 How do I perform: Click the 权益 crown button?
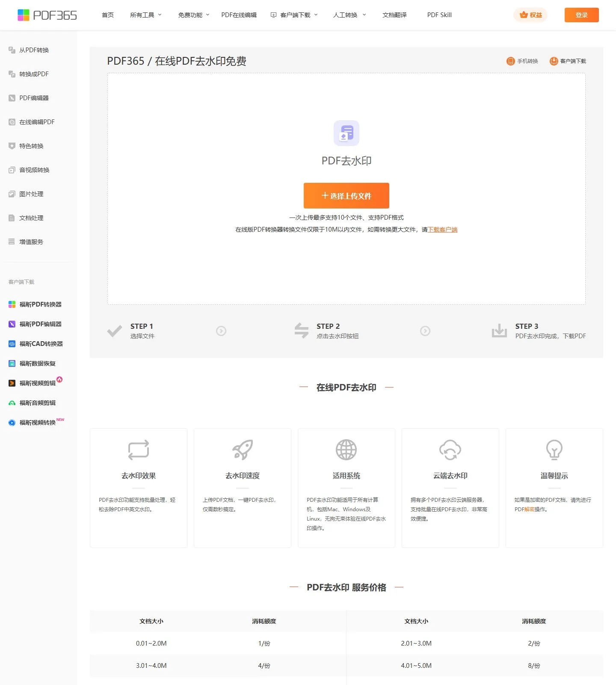click(530, 15)
